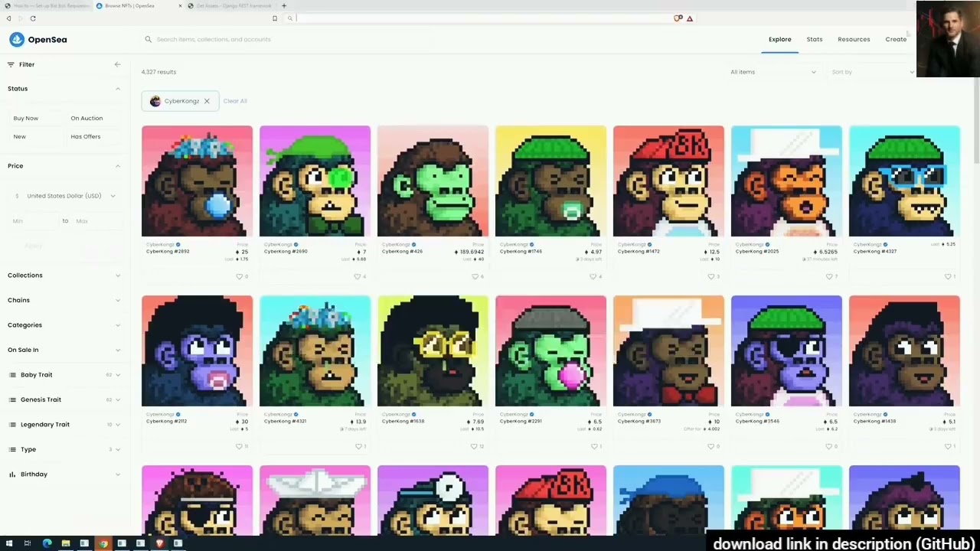
Task: Click the Filter lines icon
Action: [11, 64]
